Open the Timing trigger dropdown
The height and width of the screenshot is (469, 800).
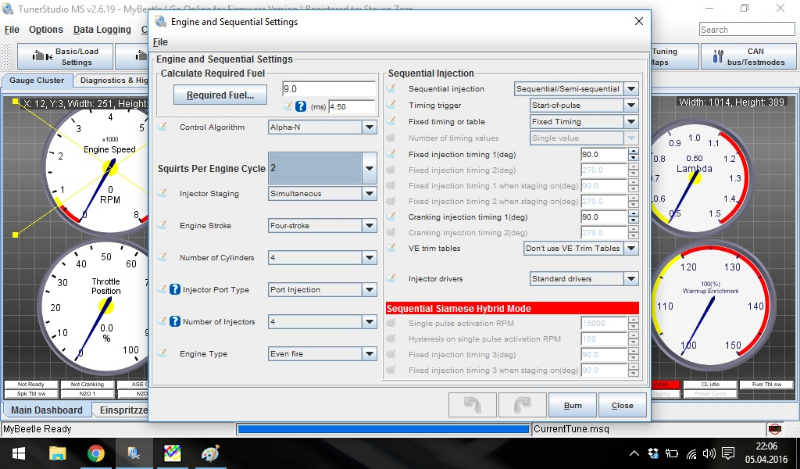(631, 105)
